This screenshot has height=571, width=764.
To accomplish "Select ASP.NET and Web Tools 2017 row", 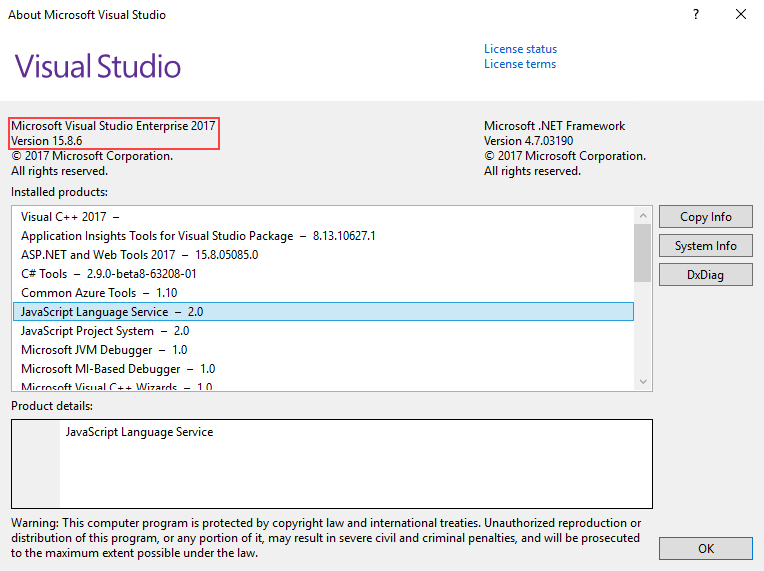I will click(324, 255).
